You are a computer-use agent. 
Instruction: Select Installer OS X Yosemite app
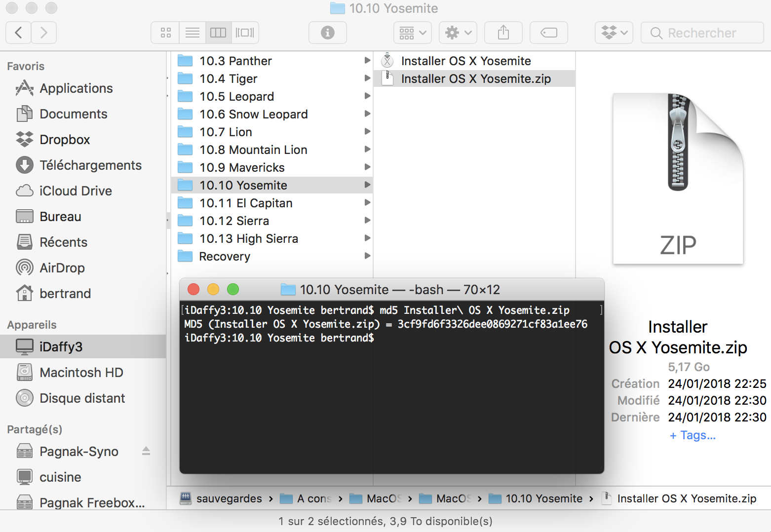(x=474, y=61)
